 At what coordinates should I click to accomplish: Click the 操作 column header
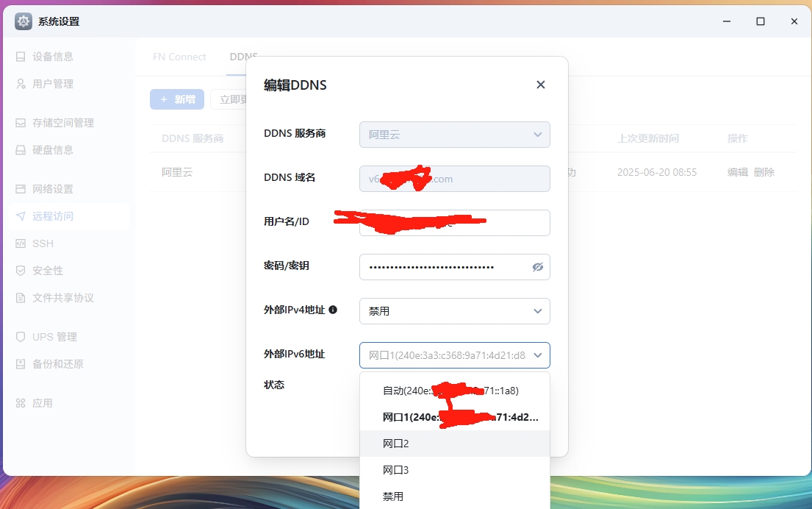(738, 138)
